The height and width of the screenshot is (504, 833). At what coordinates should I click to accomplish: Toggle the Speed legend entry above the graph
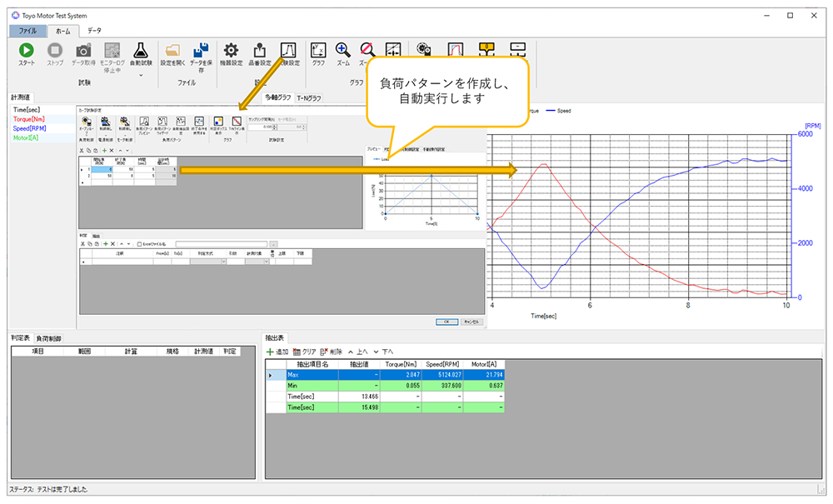click(x=558, y=111)
